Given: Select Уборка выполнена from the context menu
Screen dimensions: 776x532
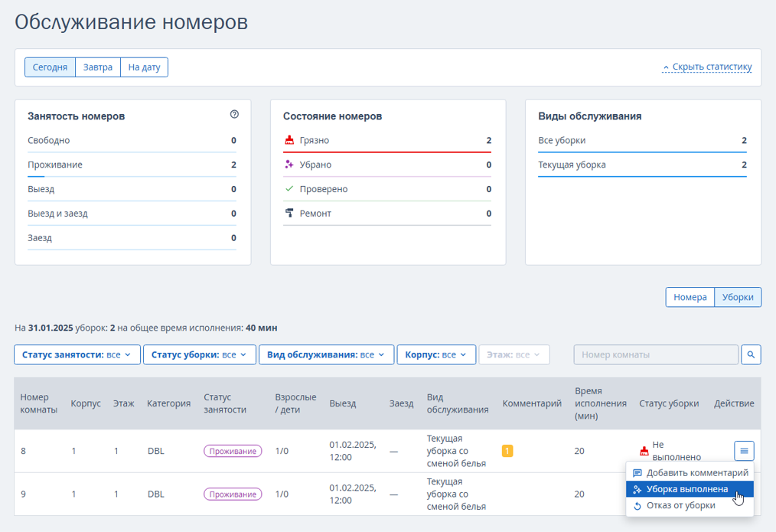Looking at the screenshot, I should (686, 489).
